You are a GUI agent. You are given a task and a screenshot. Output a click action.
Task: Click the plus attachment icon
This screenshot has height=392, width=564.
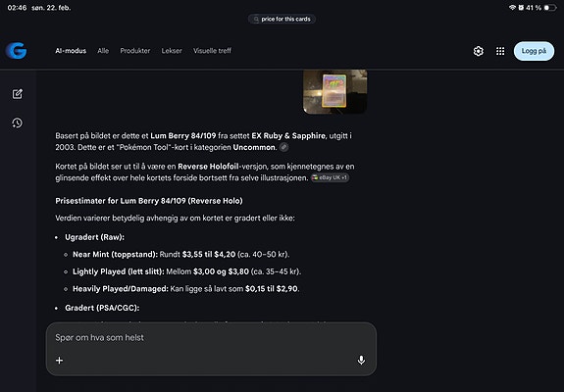click(x=60, y=360)
